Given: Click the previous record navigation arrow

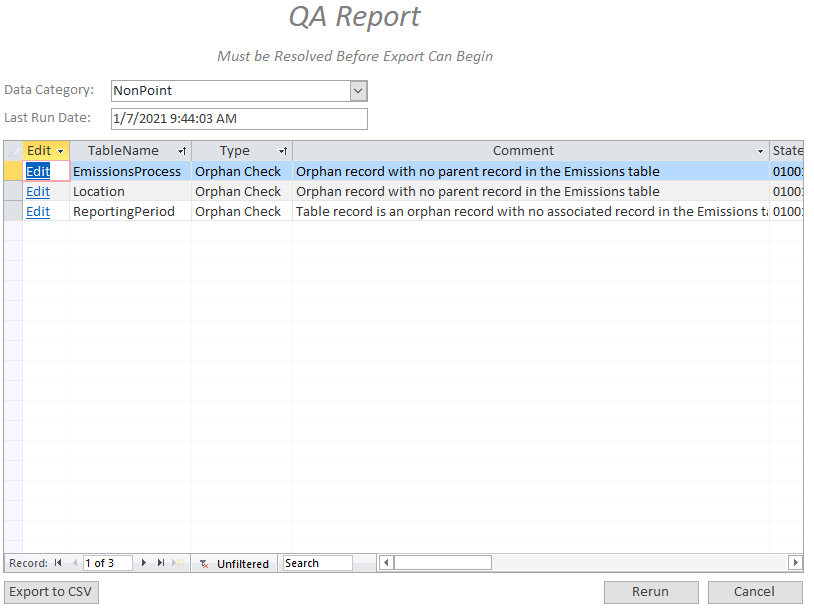Looking at the screenshot, I should pos(74,562).
